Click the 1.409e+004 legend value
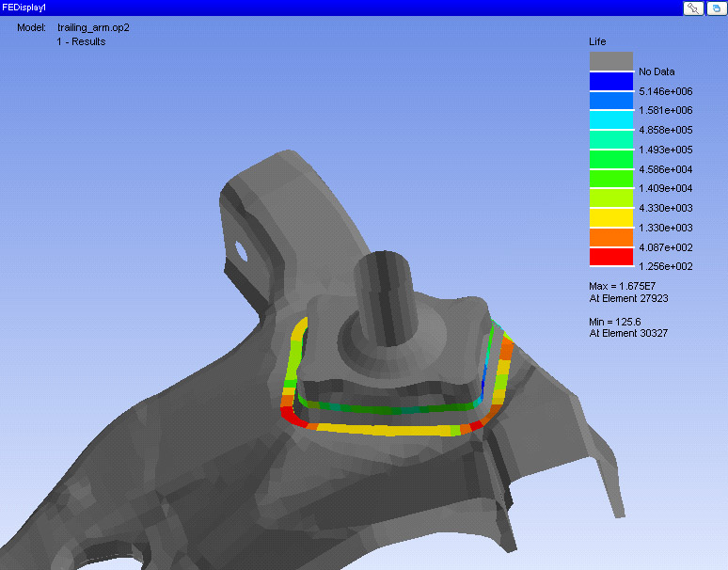Screen dimensions: 728x570 (665, 188)
